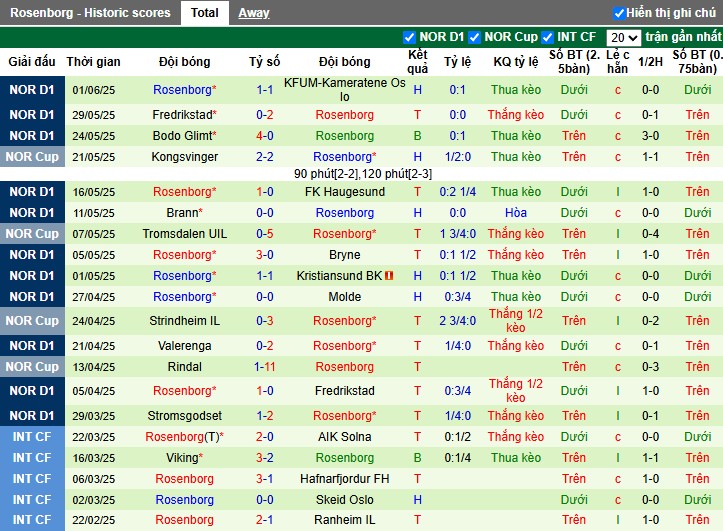The width and height of the screenshot is (723, 531).
Task: Open Stromsgodset team link
Action: [x=184, y=416]
